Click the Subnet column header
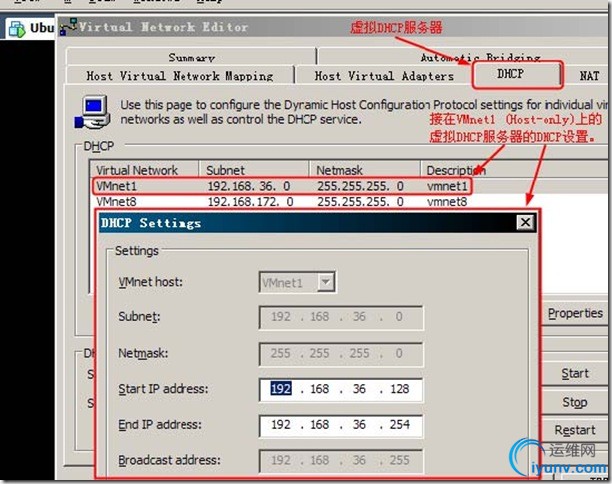This screenshot has height=484, width=612. (254, 170)
